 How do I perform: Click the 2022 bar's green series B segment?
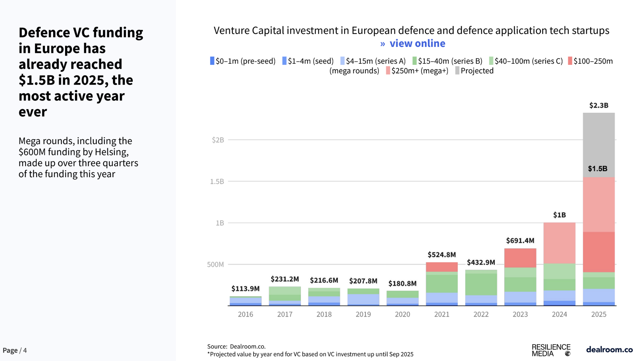click(x=481, y=284)
